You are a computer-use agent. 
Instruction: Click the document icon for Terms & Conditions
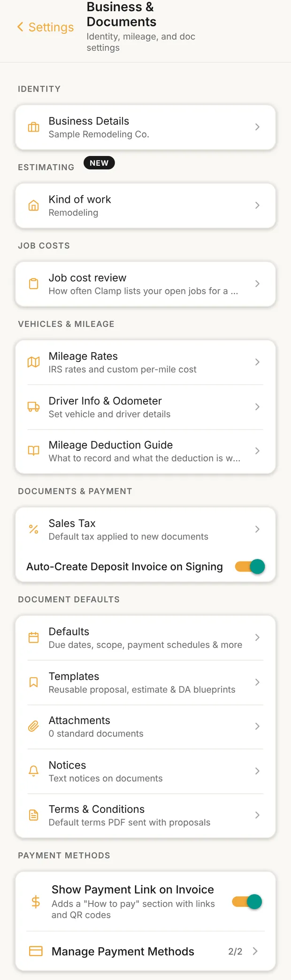coord(34,816)
